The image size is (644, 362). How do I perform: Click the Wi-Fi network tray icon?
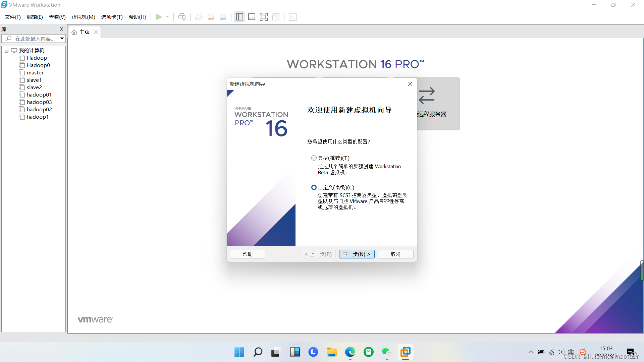(x=551, y=352)
